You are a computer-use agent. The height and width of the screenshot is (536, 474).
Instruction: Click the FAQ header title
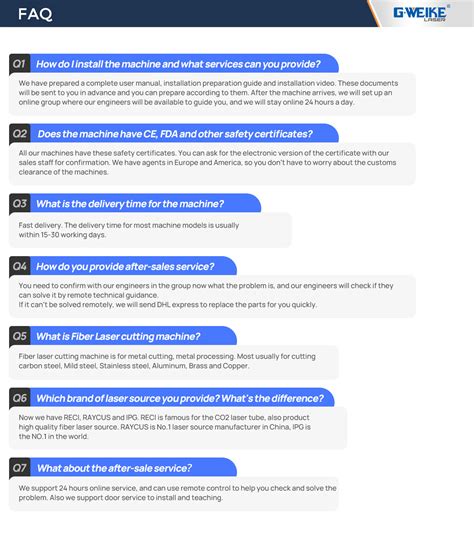tap(35, 14)
